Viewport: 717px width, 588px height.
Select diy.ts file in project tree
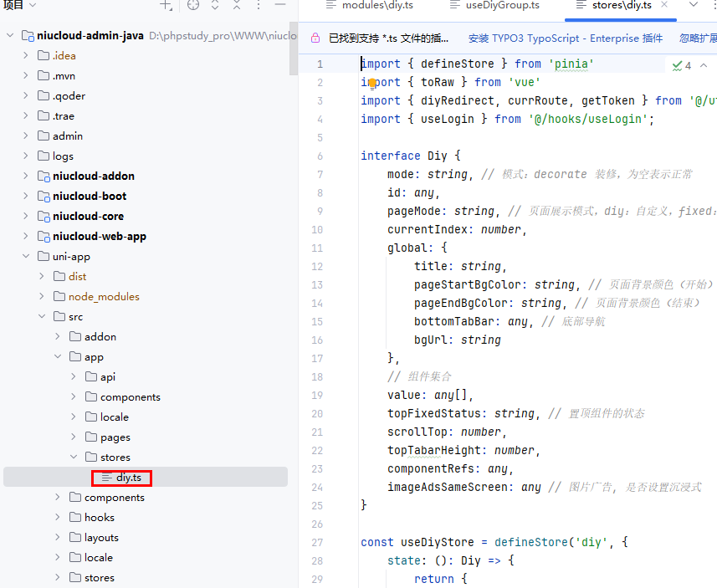(x=128, y=478)
